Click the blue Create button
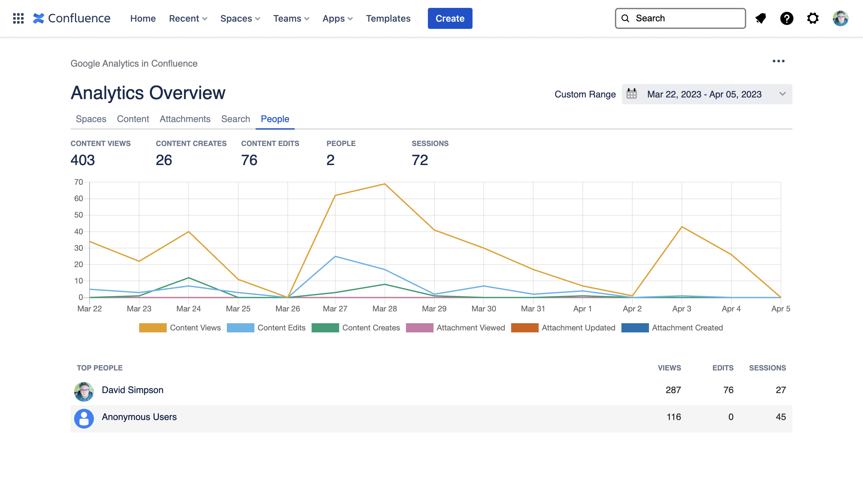 (450, 18)
